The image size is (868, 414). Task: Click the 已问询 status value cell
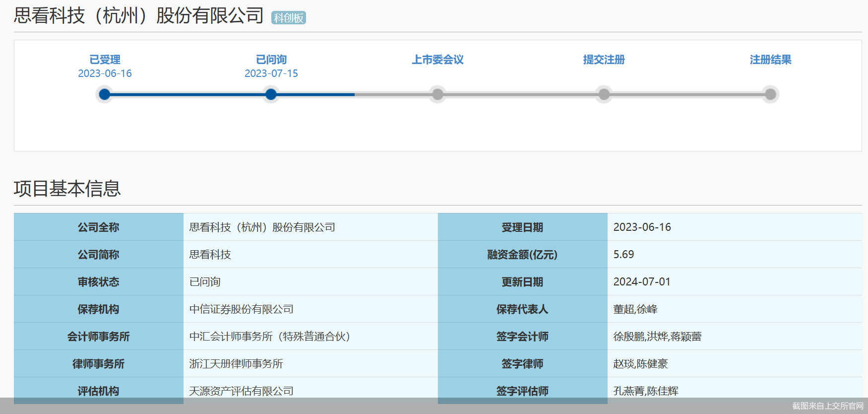point(310,281)
